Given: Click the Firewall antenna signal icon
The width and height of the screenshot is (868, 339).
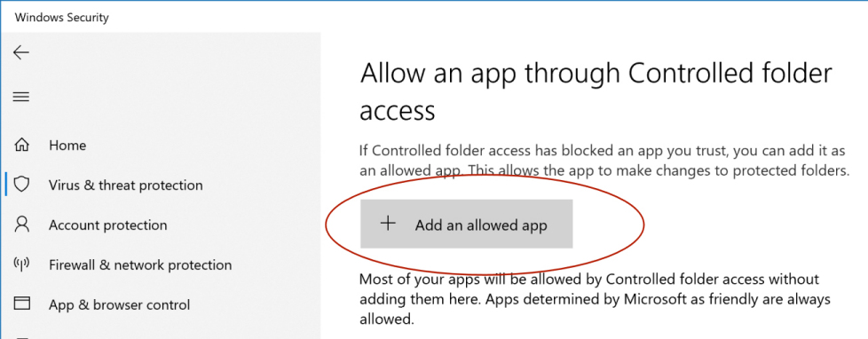Looking at the screenshot, I should tap(21, 264).
